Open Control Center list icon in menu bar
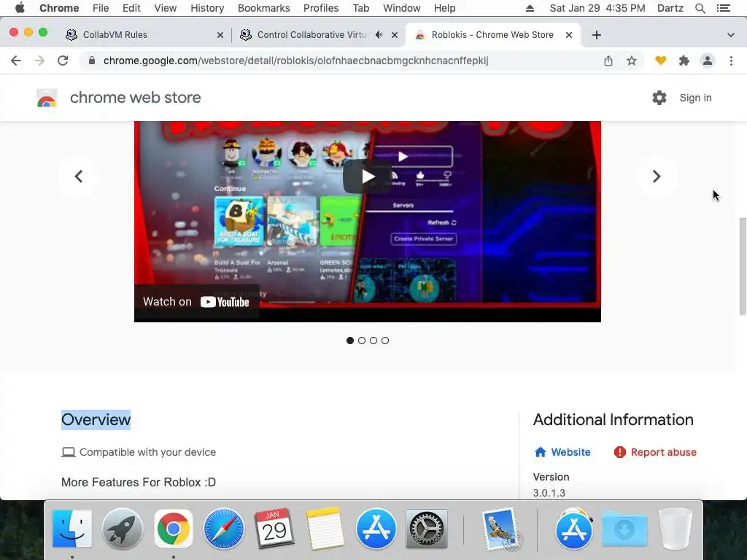This screenshot has height=560, width=747. (x=723, y=8)
